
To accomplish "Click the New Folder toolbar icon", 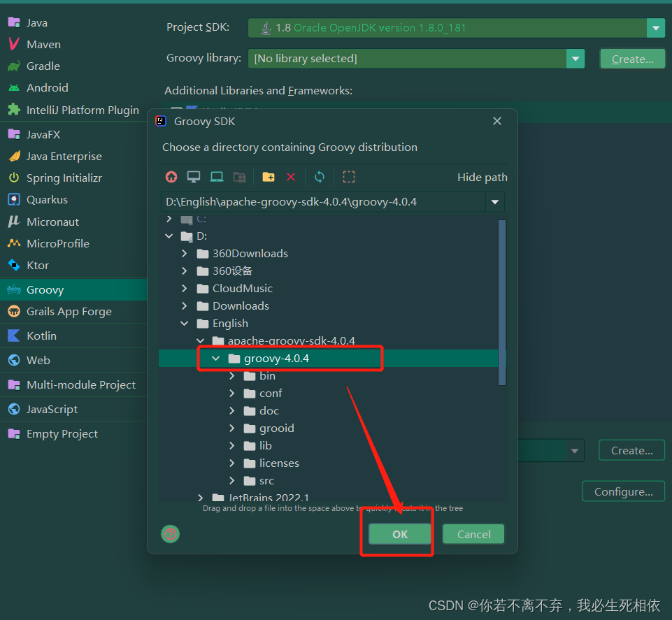I will 269,177.
